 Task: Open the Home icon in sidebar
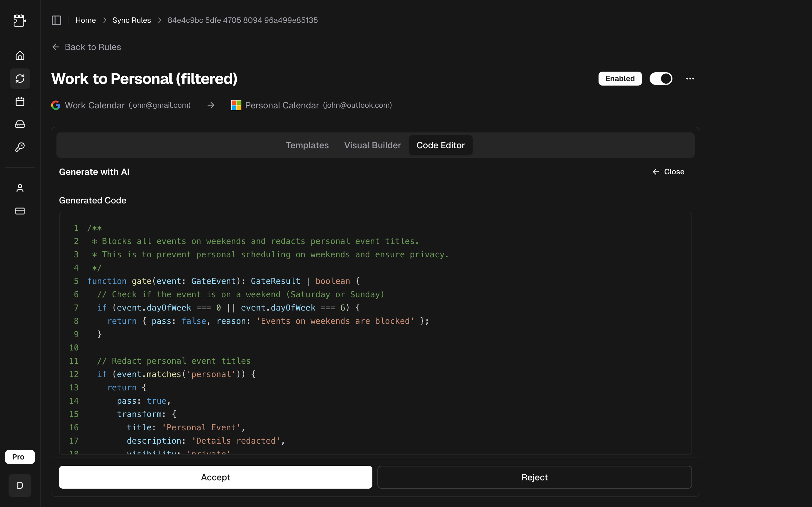point(19,55)
